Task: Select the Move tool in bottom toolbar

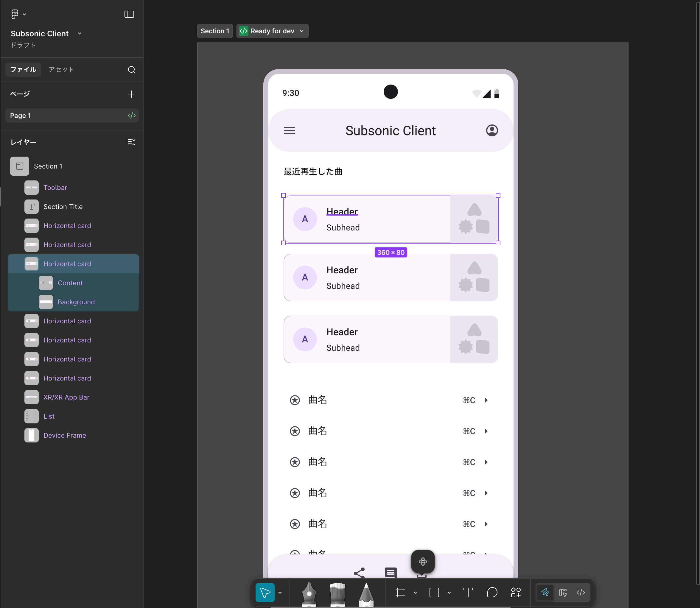Action: (265, 593)
